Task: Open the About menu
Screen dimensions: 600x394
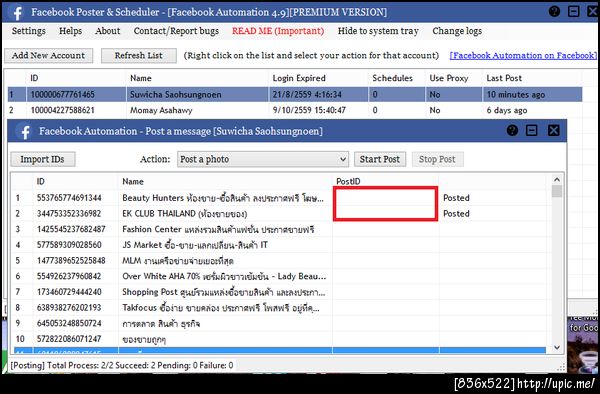Action: click(x=108, y=31)
